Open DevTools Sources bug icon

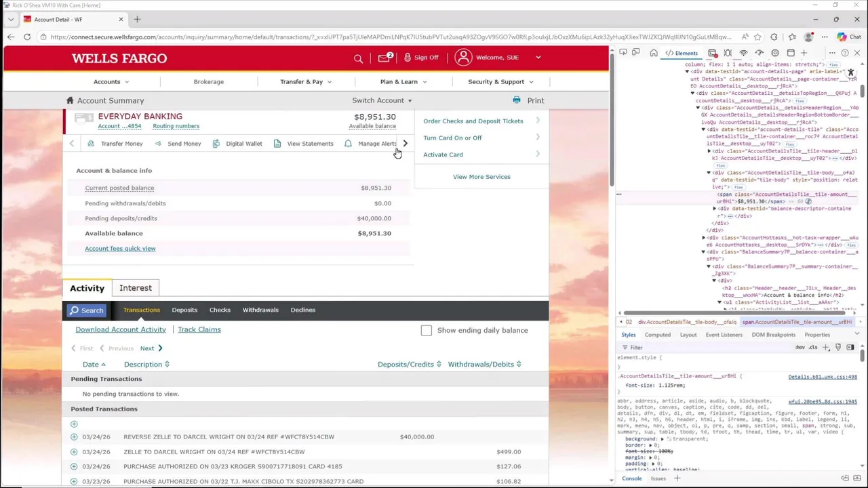point(728,53)
